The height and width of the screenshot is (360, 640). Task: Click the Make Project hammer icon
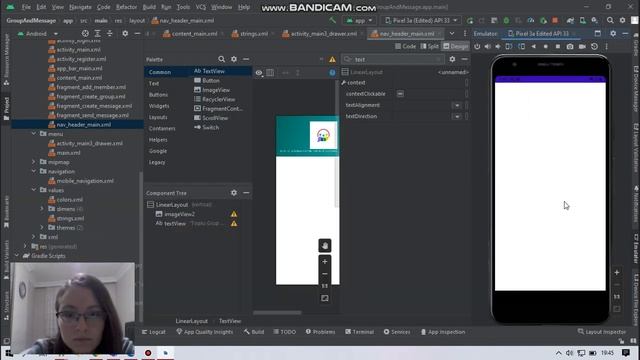[333, 20]
